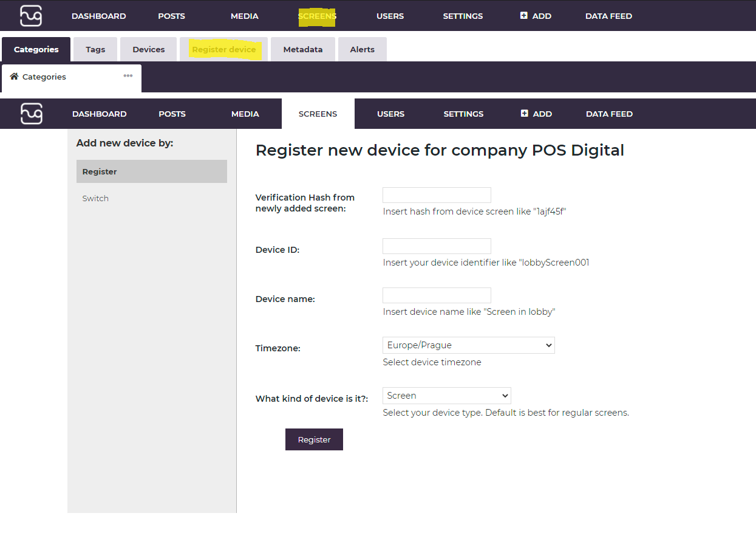Focus the Verification Hash input field
Viewport: 756px width, 547px height.
click(x=437, y=195)
